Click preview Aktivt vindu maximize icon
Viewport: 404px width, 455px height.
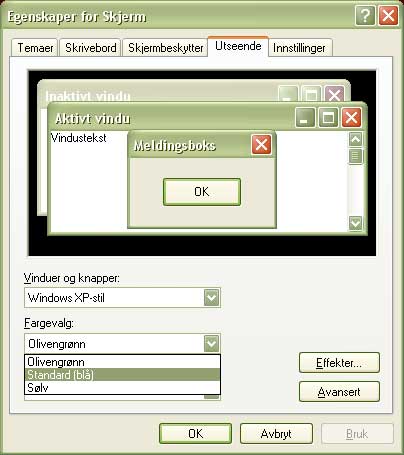[328, 117]
